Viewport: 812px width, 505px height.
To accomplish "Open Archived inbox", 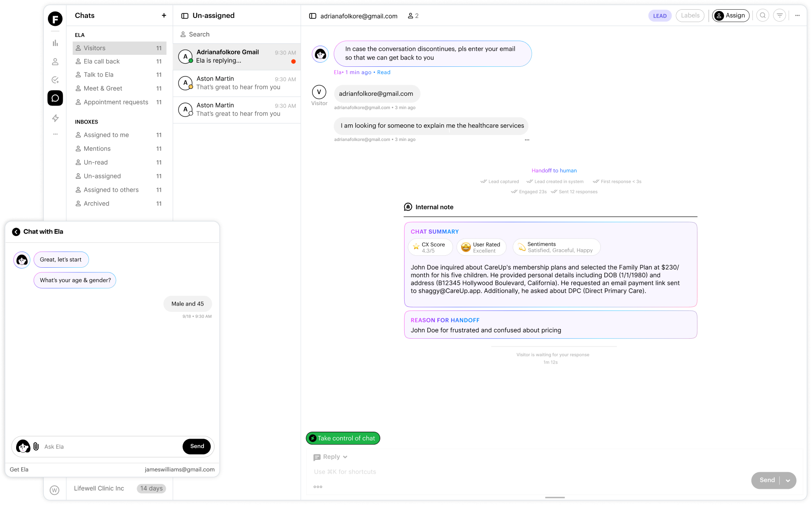I will (x=119, y=204).
